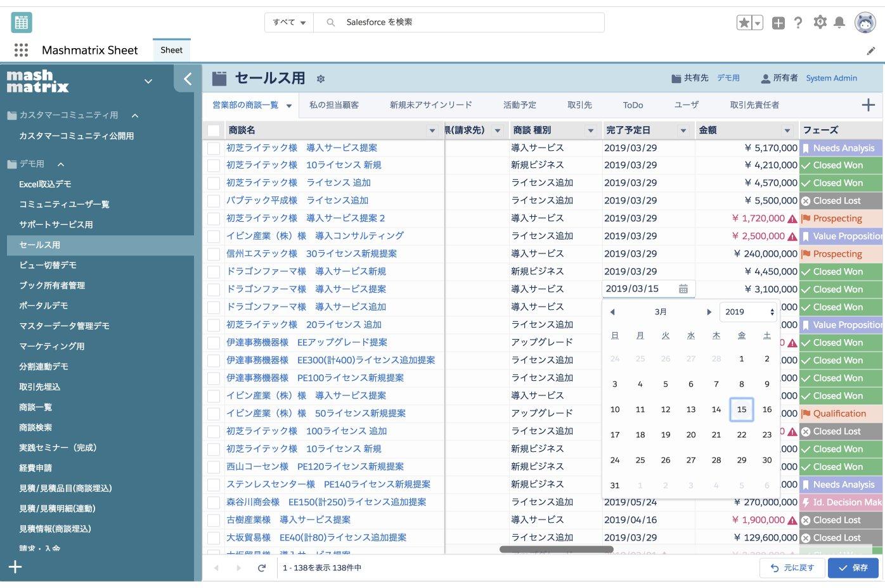Open the 営業部の商談一覧 tab dropdown arrow
This screenshot has width=885, height=588.
click(289, 106)
